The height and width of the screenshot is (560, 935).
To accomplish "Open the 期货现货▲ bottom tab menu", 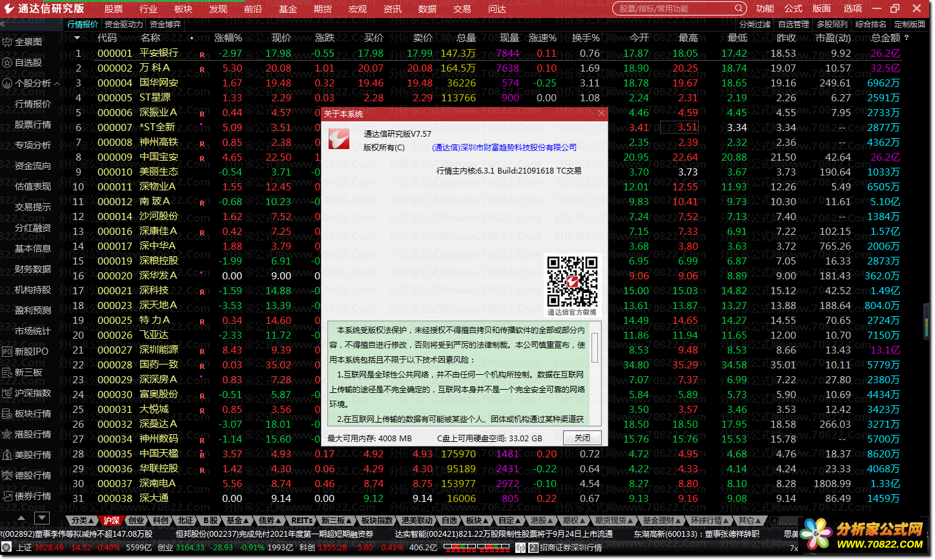I will [613, 520].
